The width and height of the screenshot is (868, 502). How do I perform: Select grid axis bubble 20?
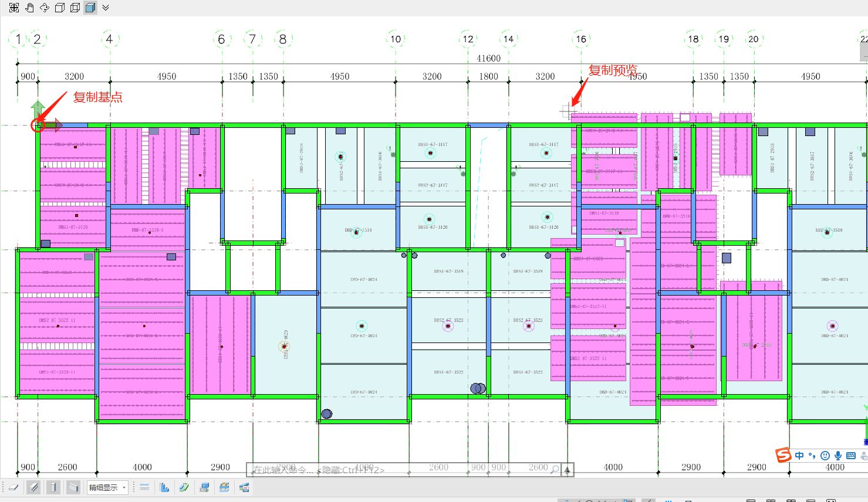(754, 39)
